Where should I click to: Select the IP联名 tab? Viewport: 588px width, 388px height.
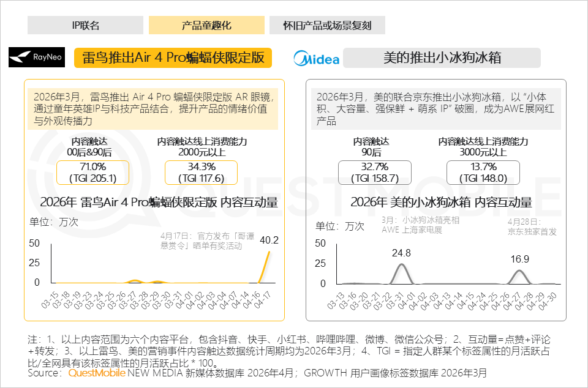pyautogui.click(x=86, y=25)
